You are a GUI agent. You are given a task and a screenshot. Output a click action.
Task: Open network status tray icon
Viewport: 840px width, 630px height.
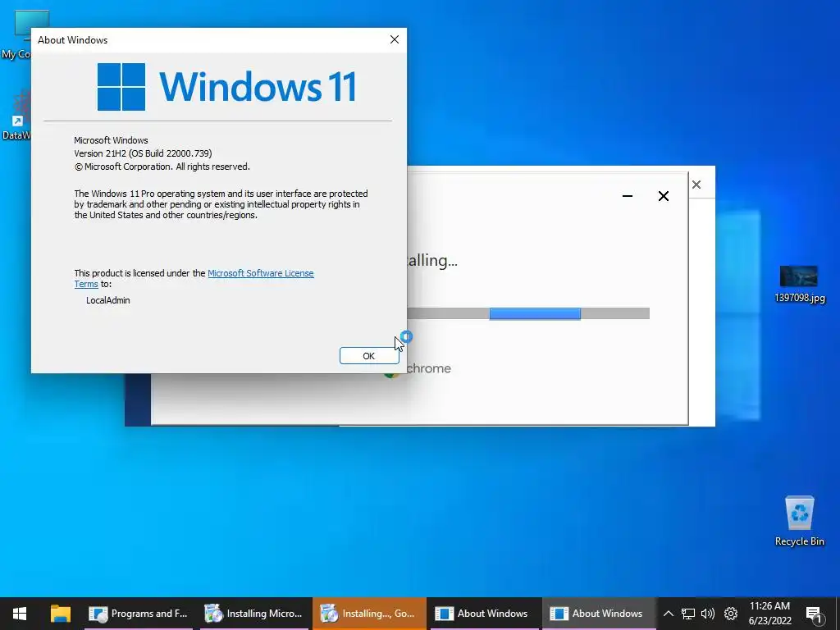[688, 614]
